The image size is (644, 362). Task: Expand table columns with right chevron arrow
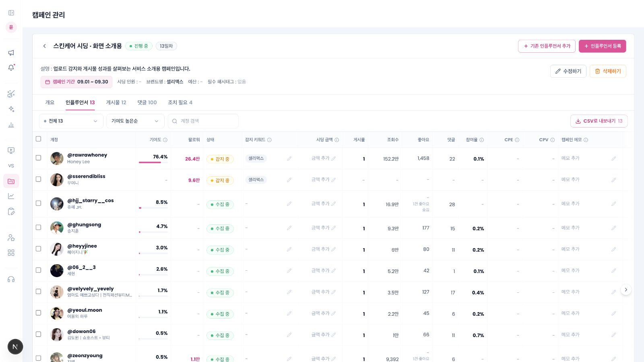coord(625,290)
